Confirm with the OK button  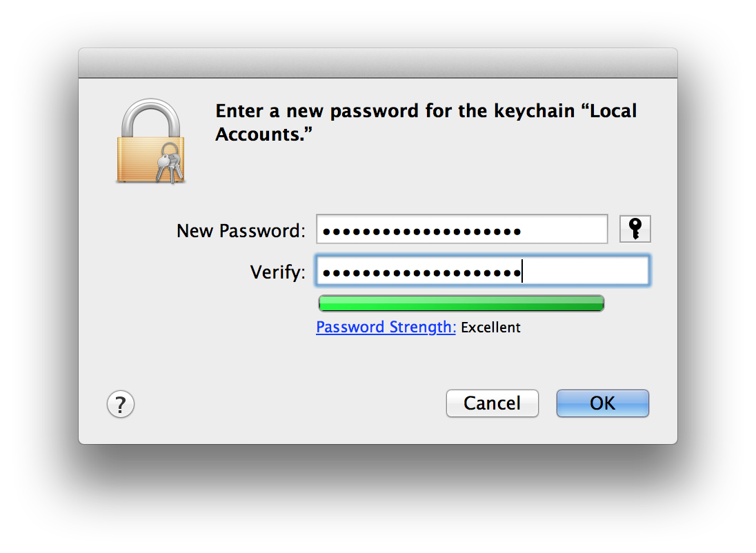pyautogui.click(x=602, y=403)
